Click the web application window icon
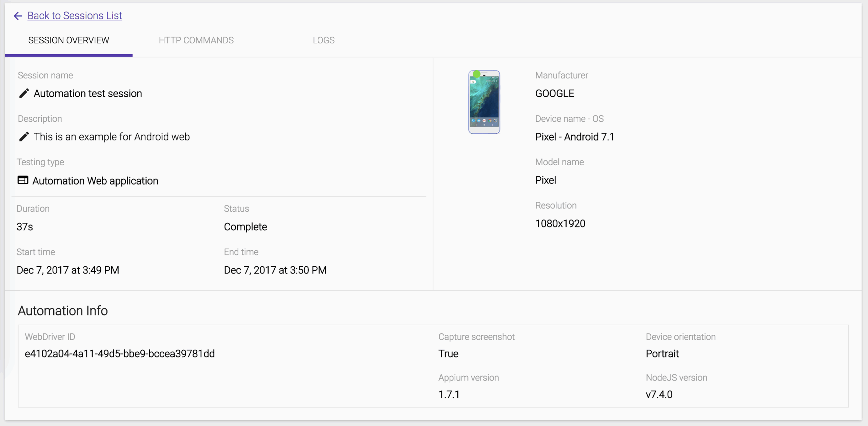Viewport: 868px width, 426px height. point(23,180)
